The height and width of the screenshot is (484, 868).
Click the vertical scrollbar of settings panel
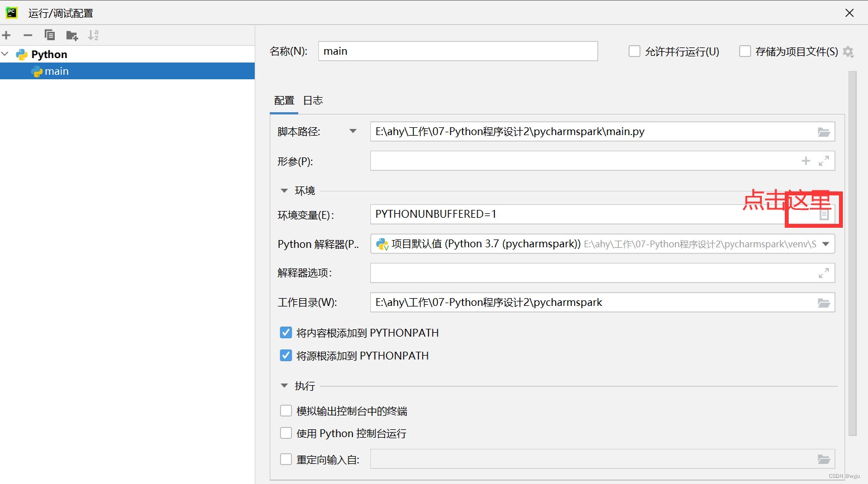pyautogui.click(x=852, y=253)
